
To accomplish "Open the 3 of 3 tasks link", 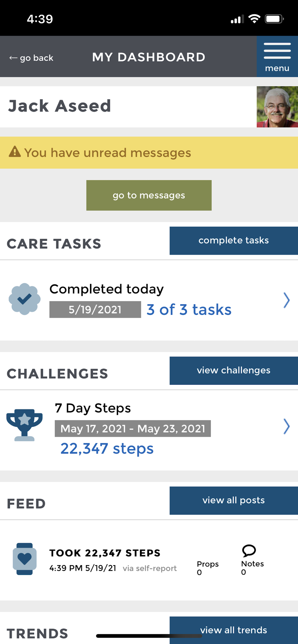I will point(189,310).
